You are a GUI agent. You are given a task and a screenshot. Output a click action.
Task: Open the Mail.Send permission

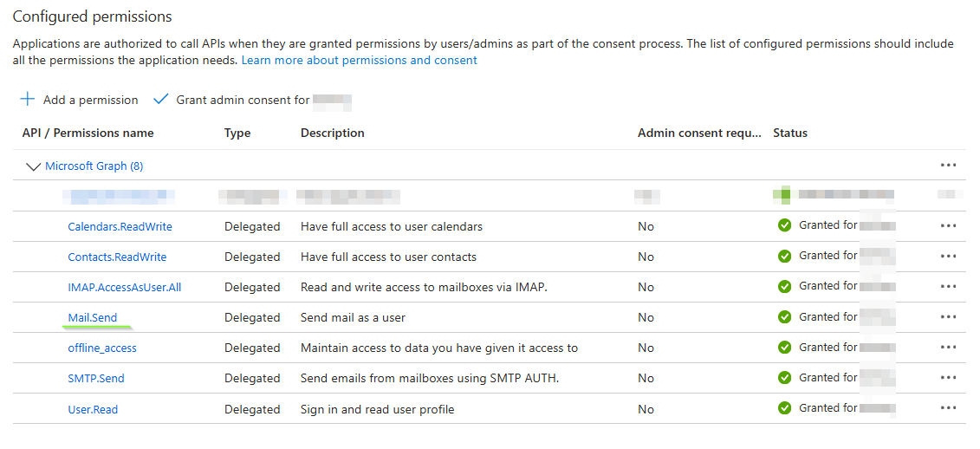[93, 317]
